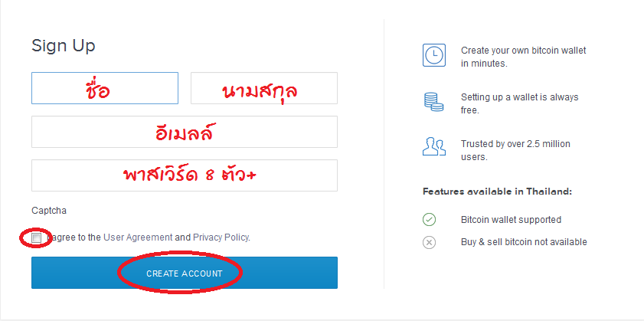The height and width of the screenshot is (321, 644).
Task: Click the password input field
Action: pos(185,175)
